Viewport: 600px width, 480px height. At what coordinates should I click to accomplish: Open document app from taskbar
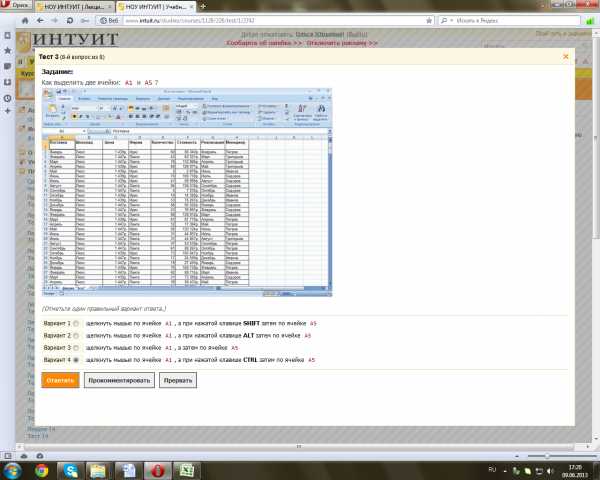129,471
